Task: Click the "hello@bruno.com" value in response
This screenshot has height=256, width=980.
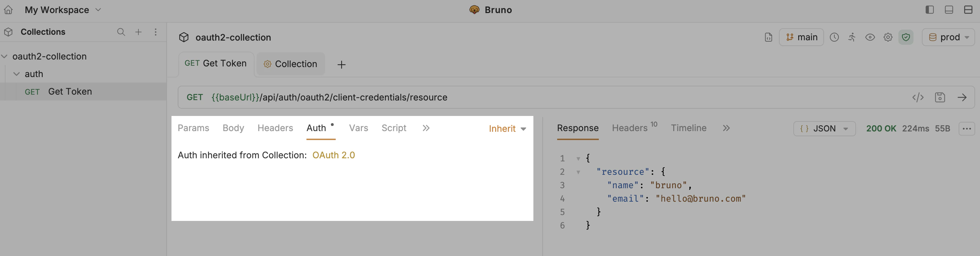Action: (700, 199)
